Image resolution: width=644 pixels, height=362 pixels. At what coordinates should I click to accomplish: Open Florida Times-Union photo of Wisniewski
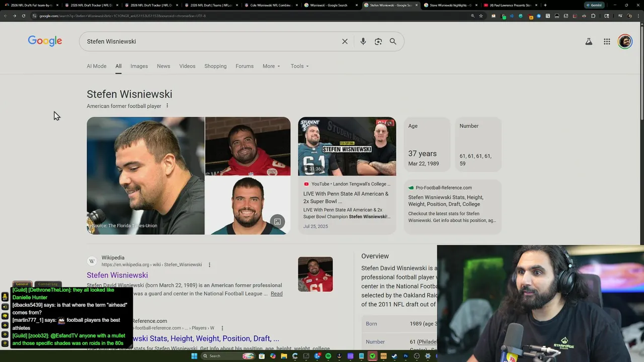[146, 176]
